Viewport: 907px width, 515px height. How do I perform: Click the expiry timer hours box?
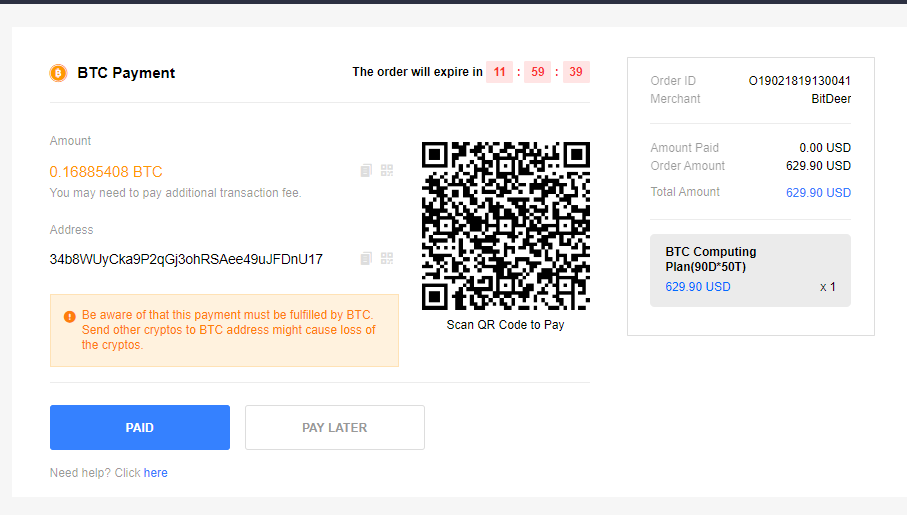point(499,72)
